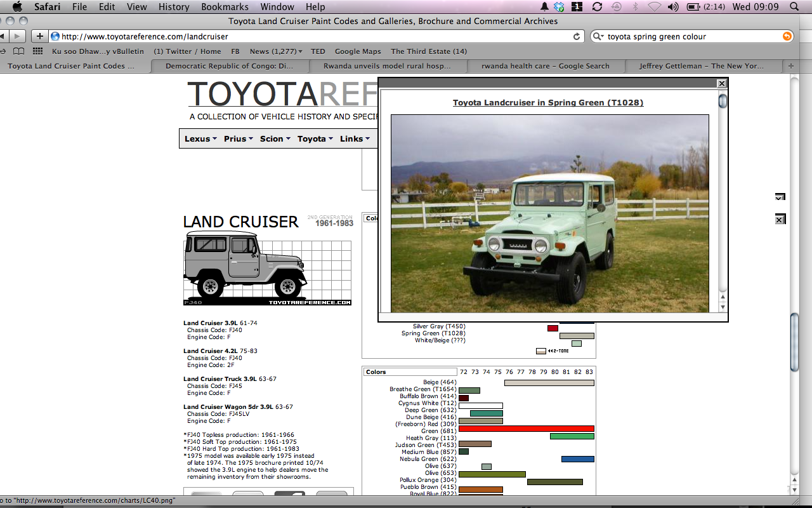Click the Spring Green (T1028) color bar
This screenshot has width=812, height=508.
577,336
